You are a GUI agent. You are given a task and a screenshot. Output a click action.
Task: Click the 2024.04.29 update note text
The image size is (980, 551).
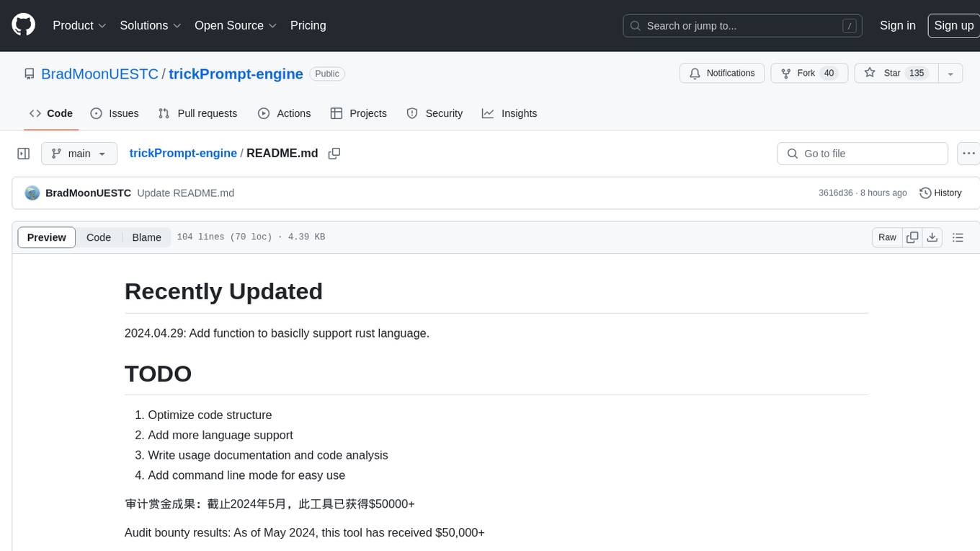277,333
